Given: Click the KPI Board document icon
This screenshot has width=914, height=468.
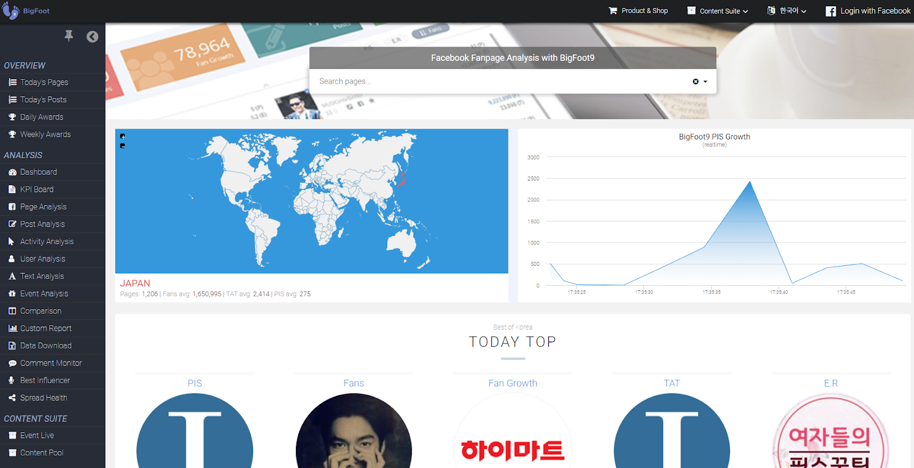Looking at the screenshot, I should pyautogui.click(x=12, y=189).
